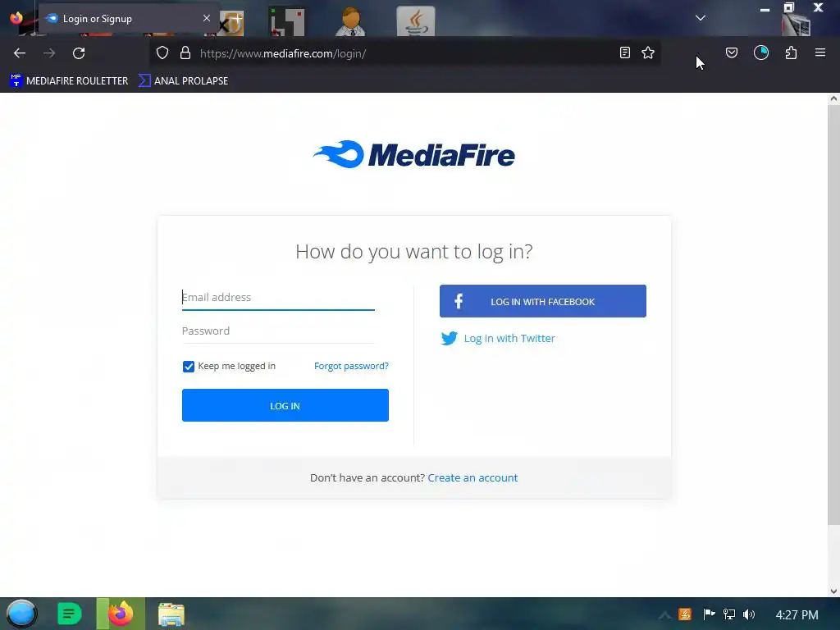The height and width of the screenshot is (630, 840).
Task: Click the doctor avatar icon behind the tab bar
Action: click(351, 21)
